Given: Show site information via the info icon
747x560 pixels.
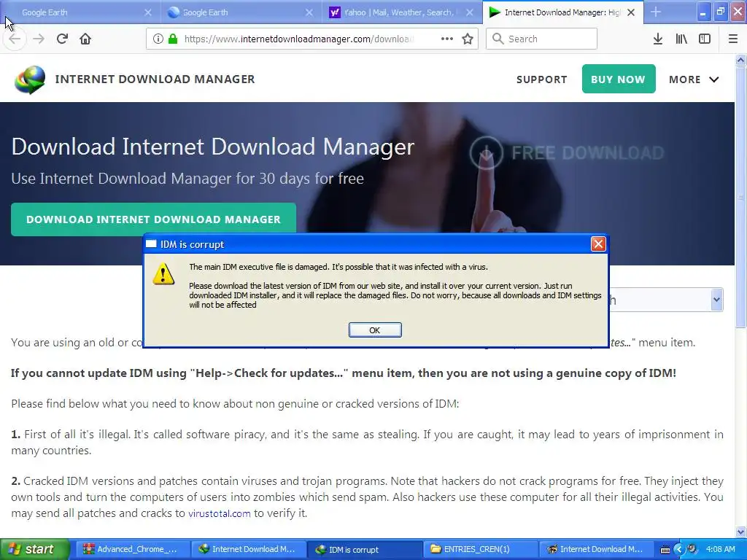Looking at the screenshot, I should click(x=158, y=39).
